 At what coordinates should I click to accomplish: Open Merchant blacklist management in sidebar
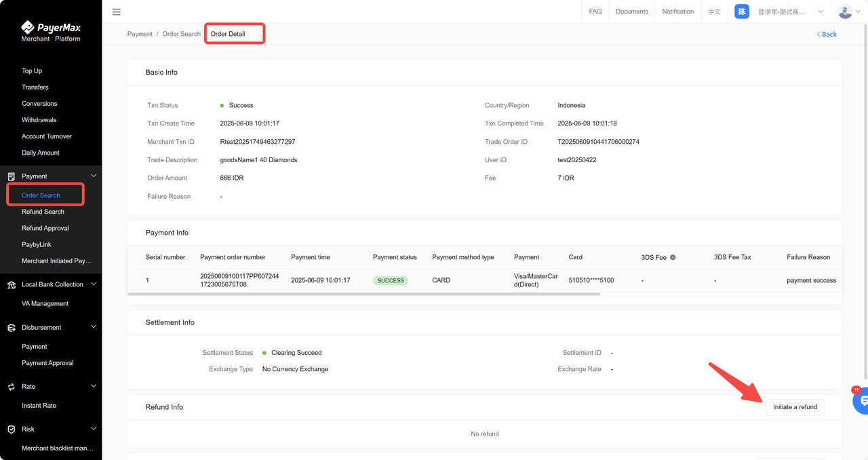click(x=57, y=448)
